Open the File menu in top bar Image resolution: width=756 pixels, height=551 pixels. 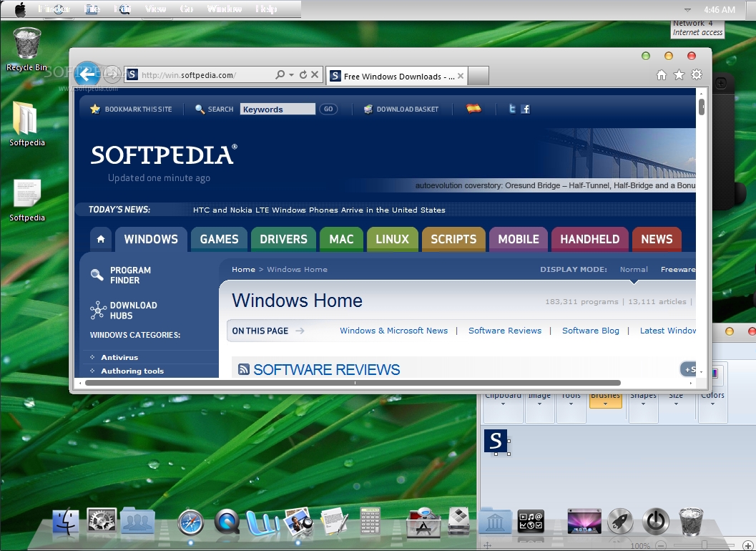pyautogui.click(x=92, y=9)
